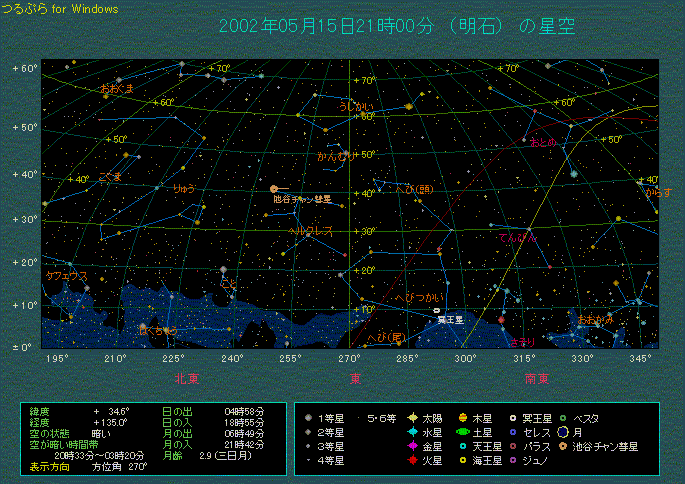This screenshot has height=484, width=685.
Task: Click the Jupiter (木星) legend icon
Action: [x=463, y=418]
